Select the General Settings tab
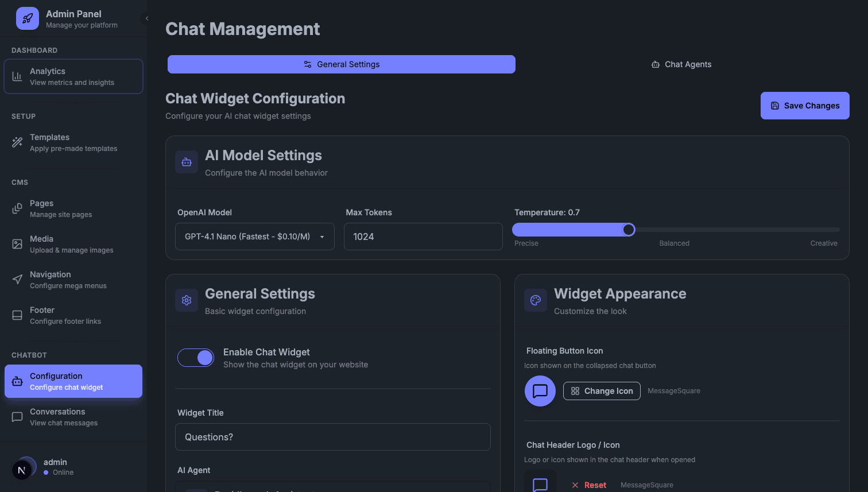This screenshot has width=868, height=492. tap(341, 64)
